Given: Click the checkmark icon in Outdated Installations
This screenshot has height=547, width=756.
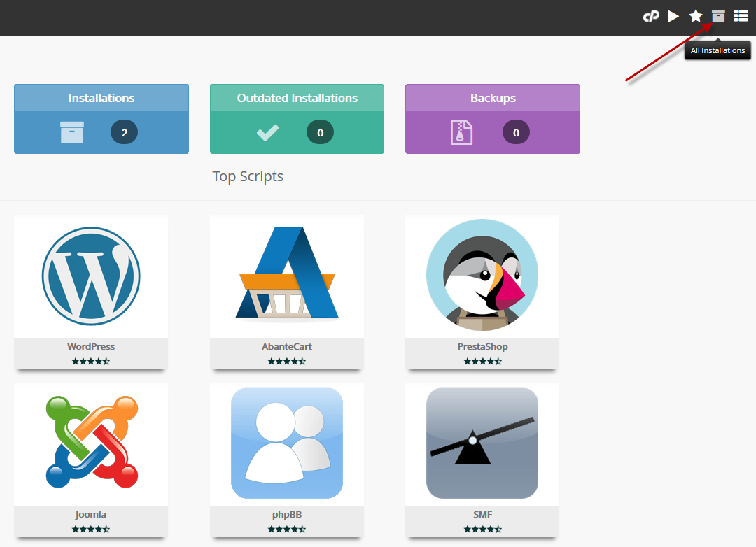Looking at the screenshot, I should click(267, 132).
